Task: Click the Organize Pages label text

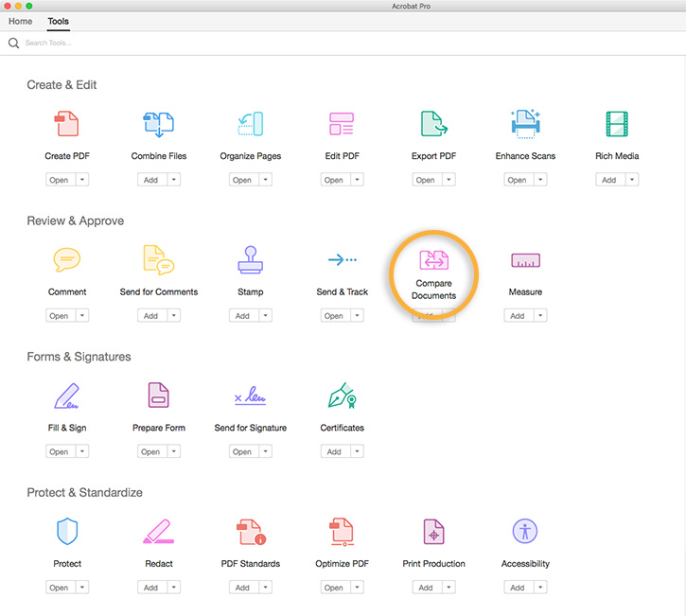Action: (x=250, y=156)
